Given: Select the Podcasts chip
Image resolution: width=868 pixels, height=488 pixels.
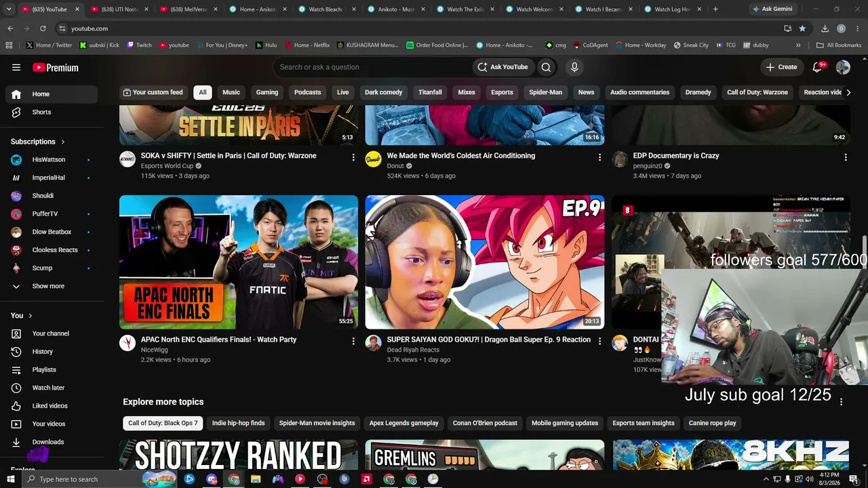Looking at the screenshot, I should click(308, 92).
